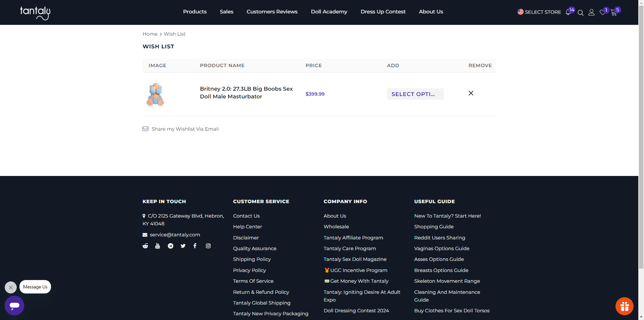Open the notifications bell icon
This screenshot has height=320, width=644.
point(568,12)
